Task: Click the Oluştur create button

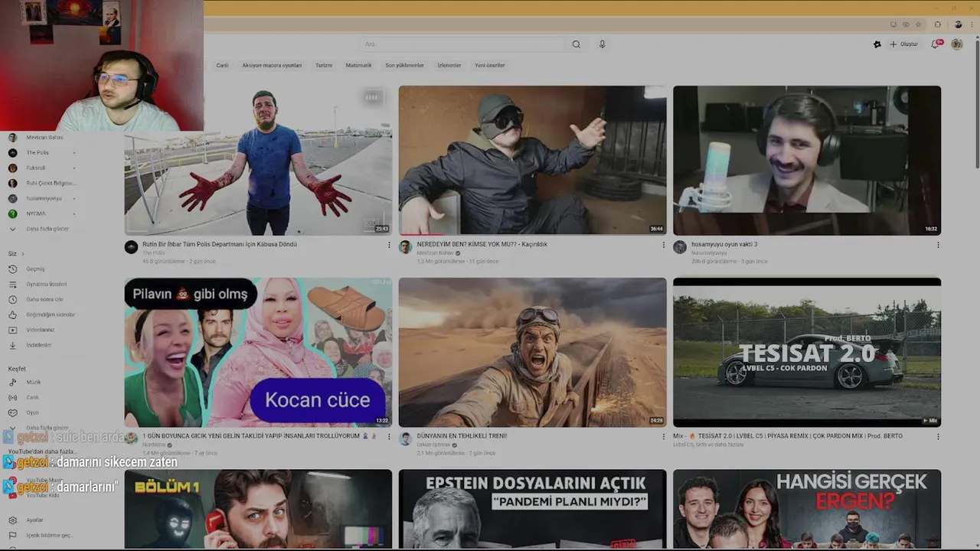Action: (x=903, y=44)
